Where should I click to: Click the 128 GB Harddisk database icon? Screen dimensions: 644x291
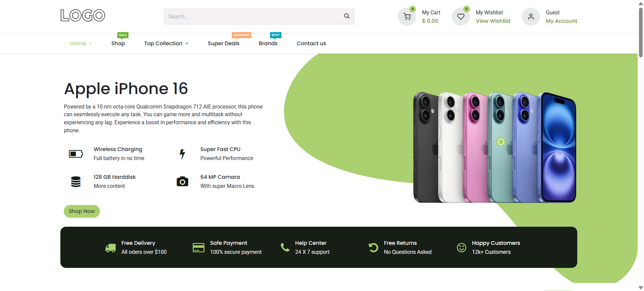click(76, 181)
